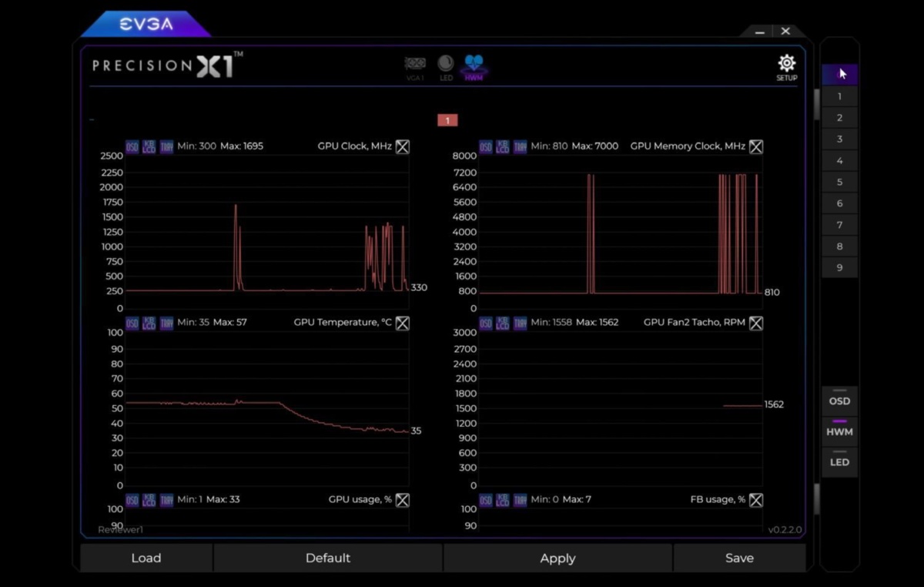Select profile slot 8
The image size is (924, 587).
tap(839, 247)
